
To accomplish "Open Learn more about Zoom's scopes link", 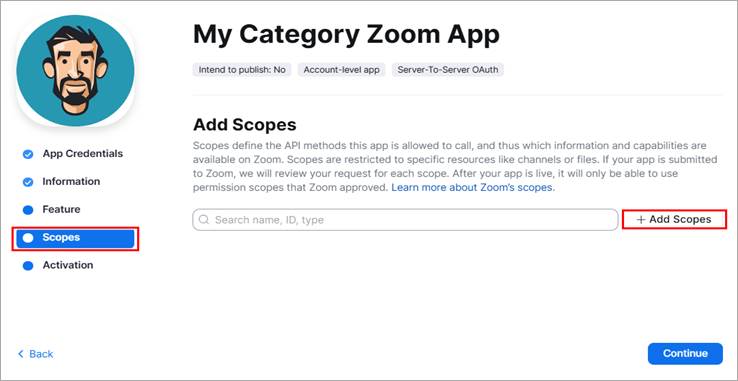I will (473, 187).
